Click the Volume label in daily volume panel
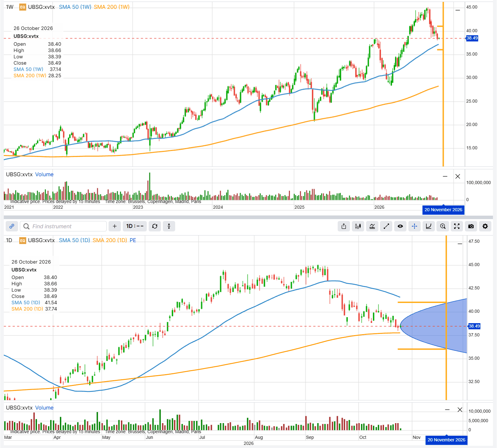 [44, 408]
